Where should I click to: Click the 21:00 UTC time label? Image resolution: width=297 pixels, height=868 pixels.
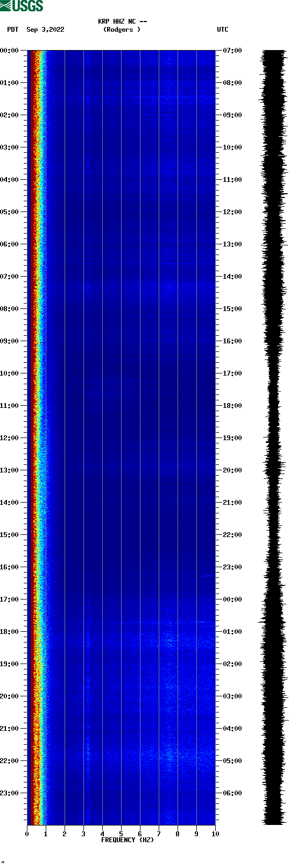[x=232, y=503]
